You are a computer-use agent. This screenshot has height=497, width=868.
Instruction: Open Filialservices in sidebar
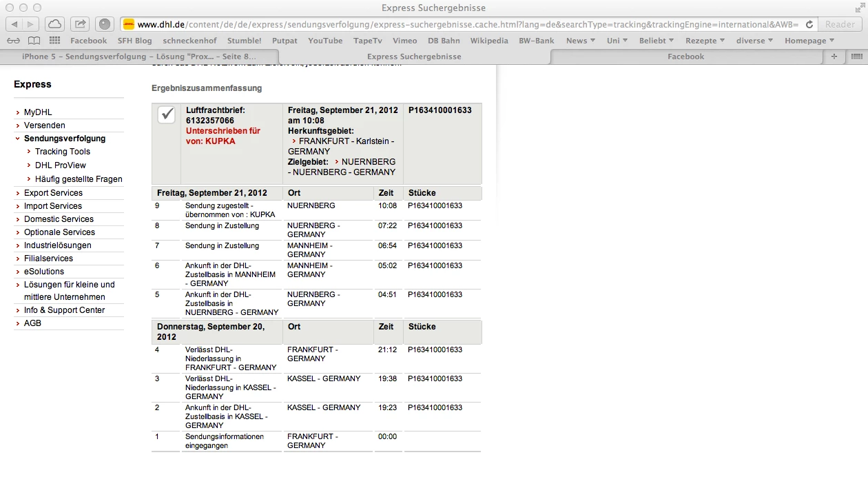click(x=48, y=258)
